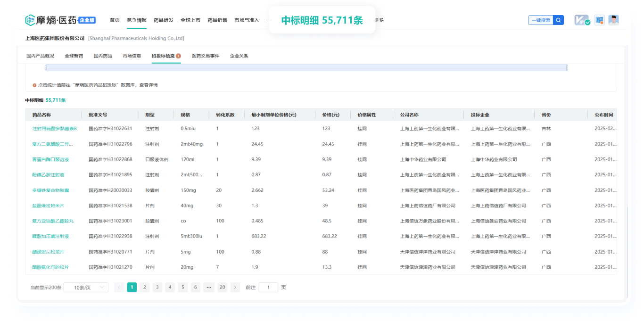This screenshot has height=321, width=644.
Task: Switch to the 市场信息 tab
Action: pos(132,56)
